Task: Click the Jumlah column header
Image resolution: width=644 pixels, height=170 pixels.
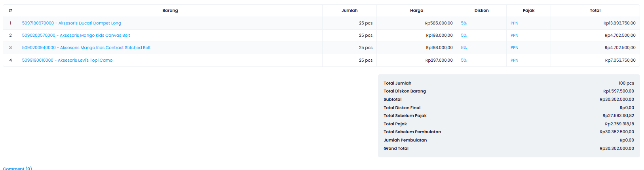Action: (350, 11)
